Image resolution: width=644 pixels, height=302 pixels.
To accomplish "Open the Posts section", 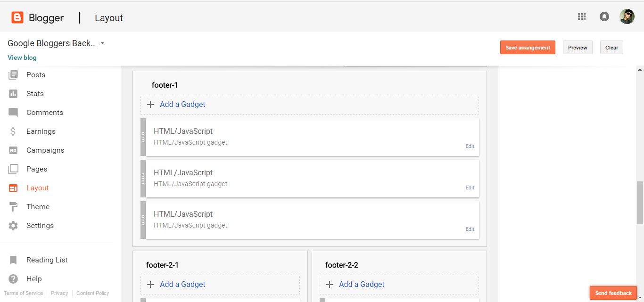I will coord(36,75).
